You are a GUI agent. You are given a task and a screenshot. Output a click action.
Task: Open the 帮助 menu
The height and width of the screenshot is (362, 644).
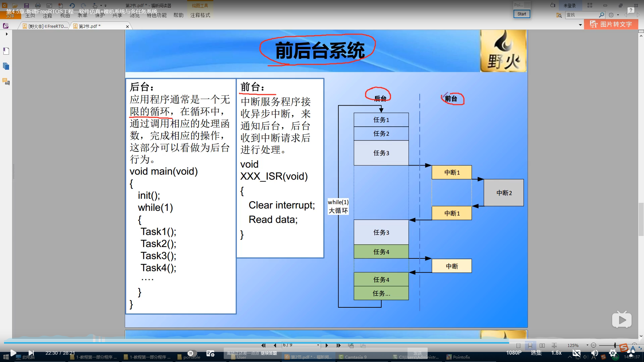178,15
